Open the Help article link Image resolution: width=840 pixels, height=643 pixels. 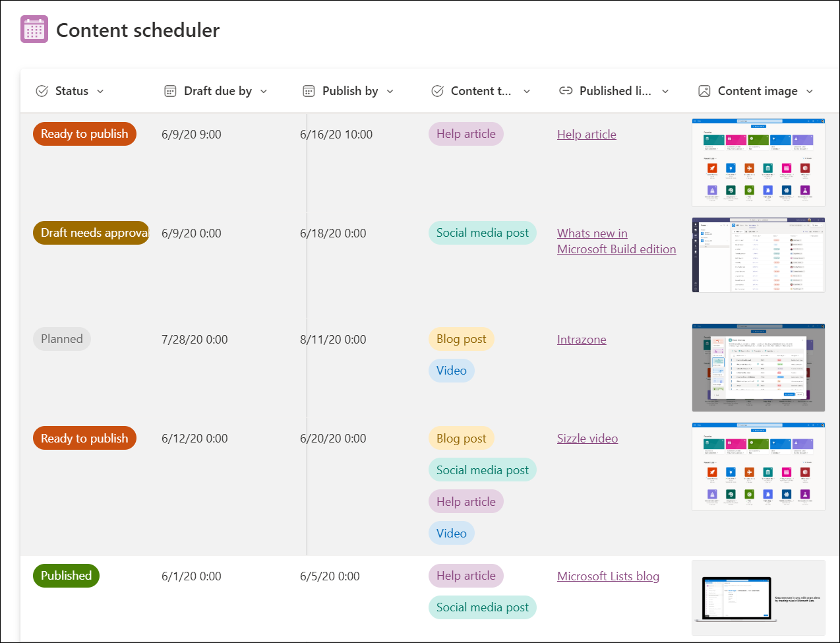pyautogui.click(x=586, y=134)
